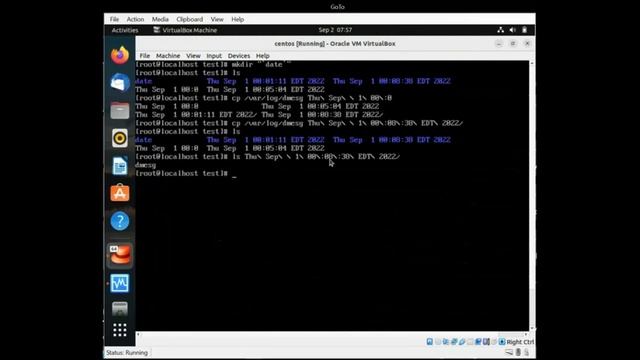Click the 'Status: Running' status text
Image resolution: width=640 pixels, height=360 pixels.
click(127, 353)
